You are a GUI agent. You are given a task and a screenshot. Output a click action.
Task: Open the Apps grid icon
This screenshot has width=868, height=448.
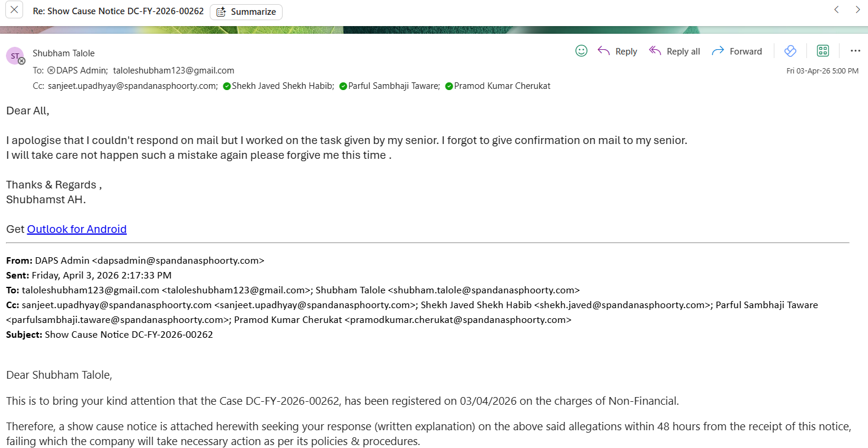coord(822,51)
